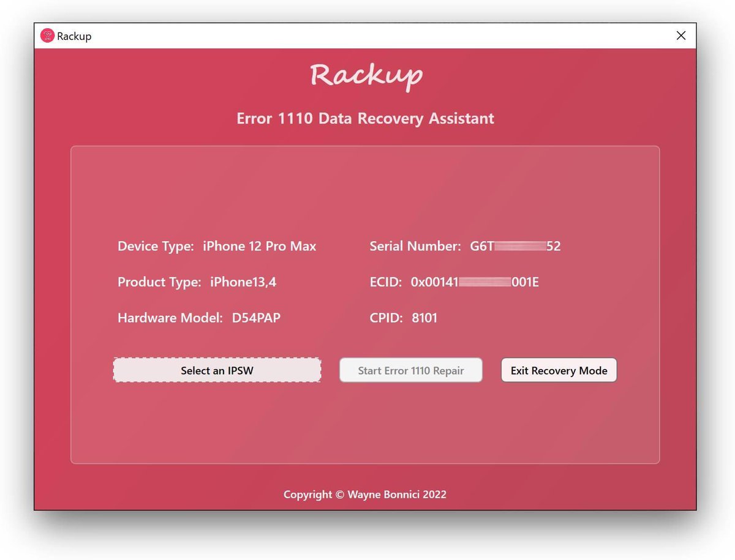Select CPID value '8101'
The image size is (735, 560).
pos(424,318)
